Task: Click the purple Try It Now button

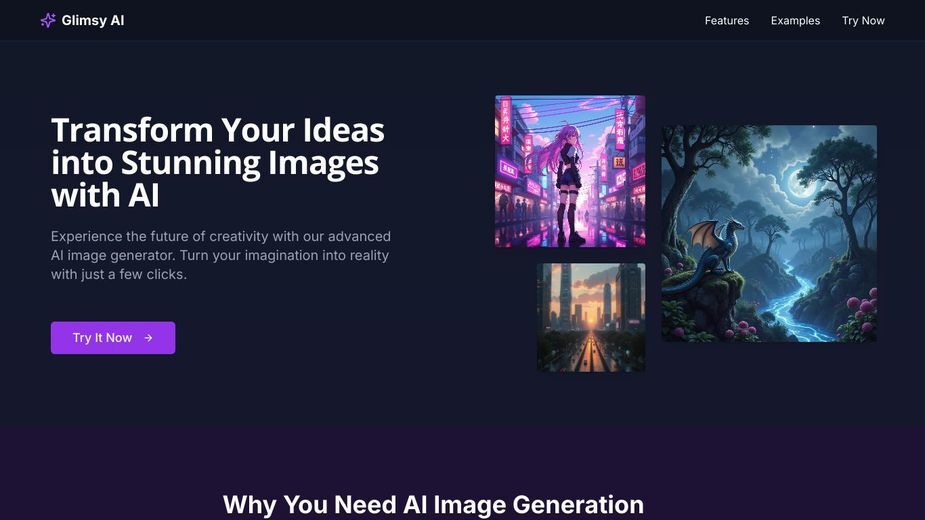Action: click(x=113, y=338)
